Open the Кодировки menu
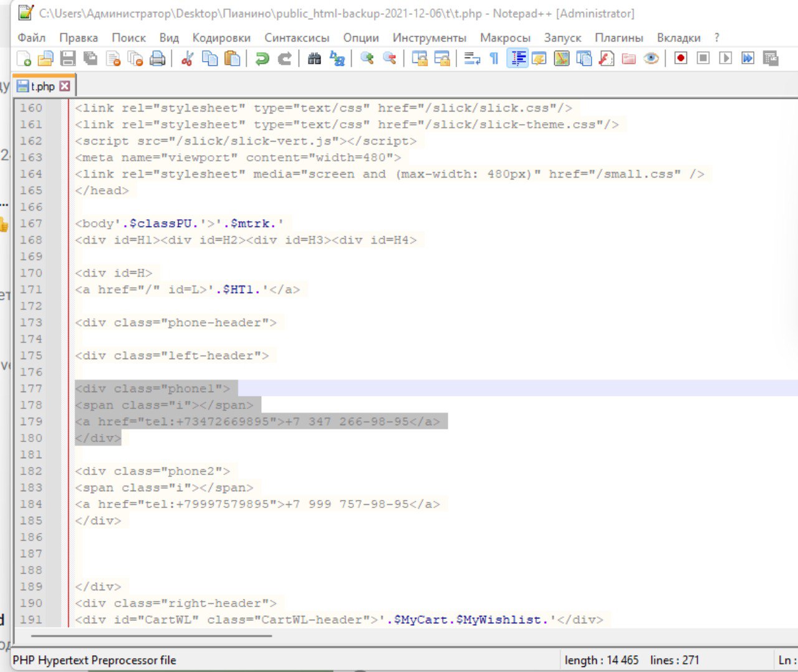This screenshot has height=672, width=798. point(221,38)
